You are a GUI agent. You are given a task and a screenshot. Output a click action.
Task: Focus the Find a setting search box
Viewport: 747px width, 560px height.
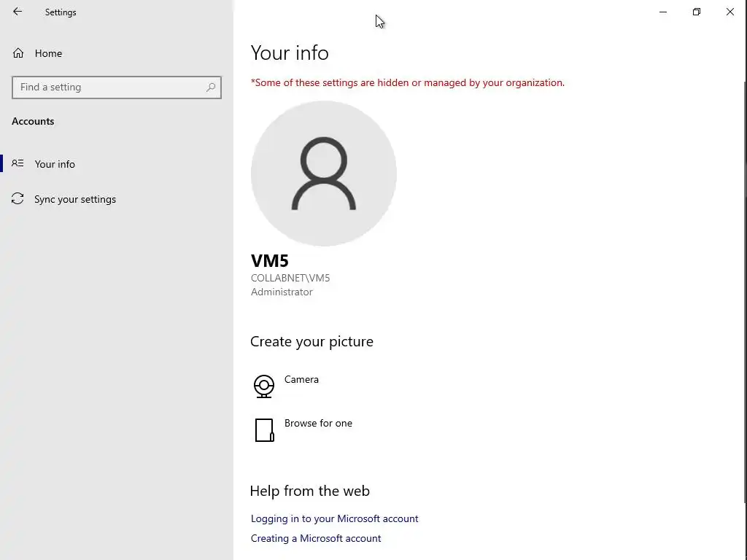116,87
